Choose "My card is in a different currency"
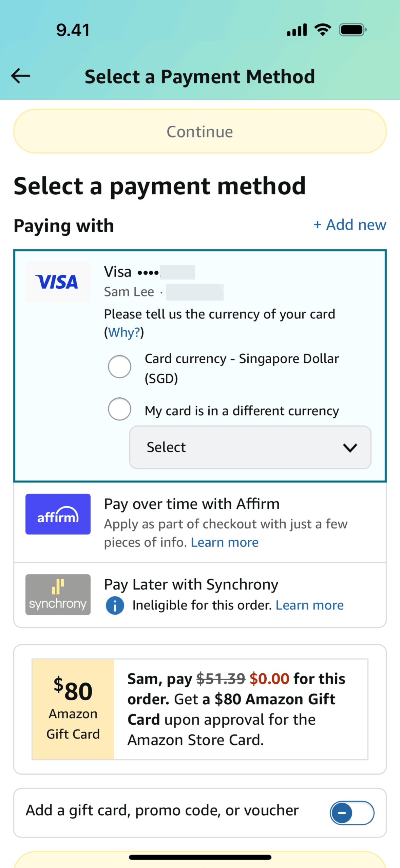This screenshot has height=868, width=400. pos(119,409)
